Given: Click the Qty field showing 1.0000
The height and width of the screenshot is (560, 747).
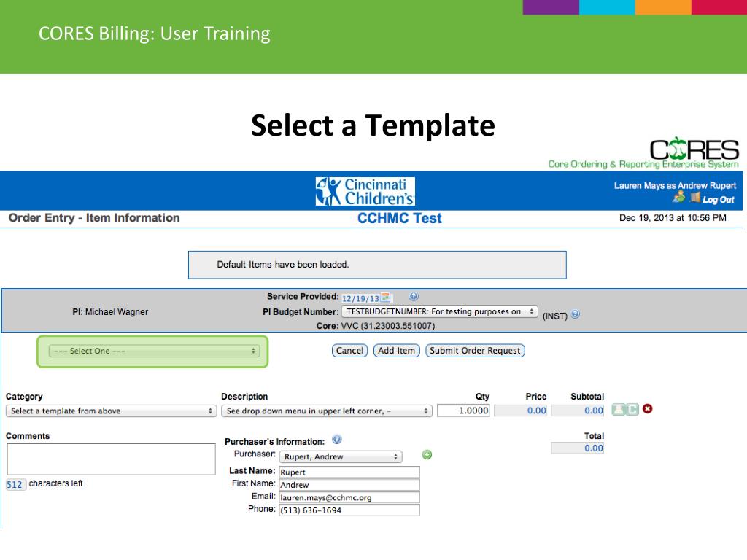Looking at the screenshot, I should coord(463,411).
